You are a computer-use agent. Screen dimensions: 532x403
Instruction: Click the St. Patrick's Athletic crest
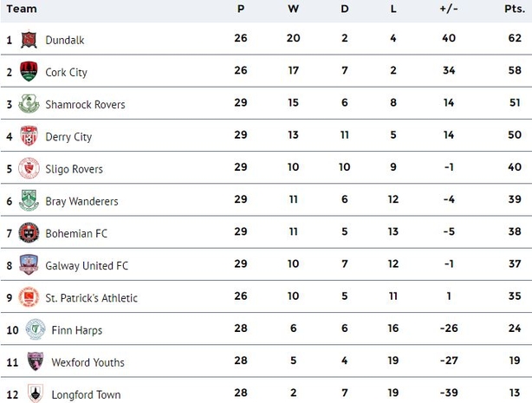click(29, 297)
